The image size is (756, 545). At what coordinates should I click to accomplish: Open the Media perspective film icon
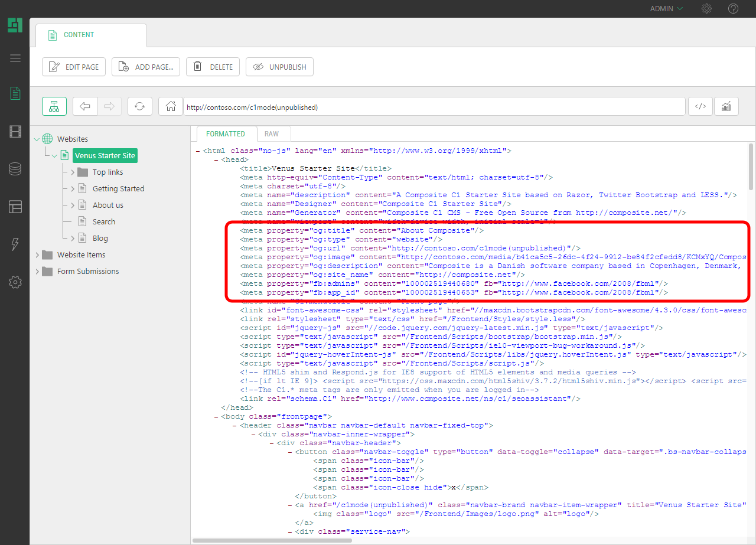tap(15, 132)
